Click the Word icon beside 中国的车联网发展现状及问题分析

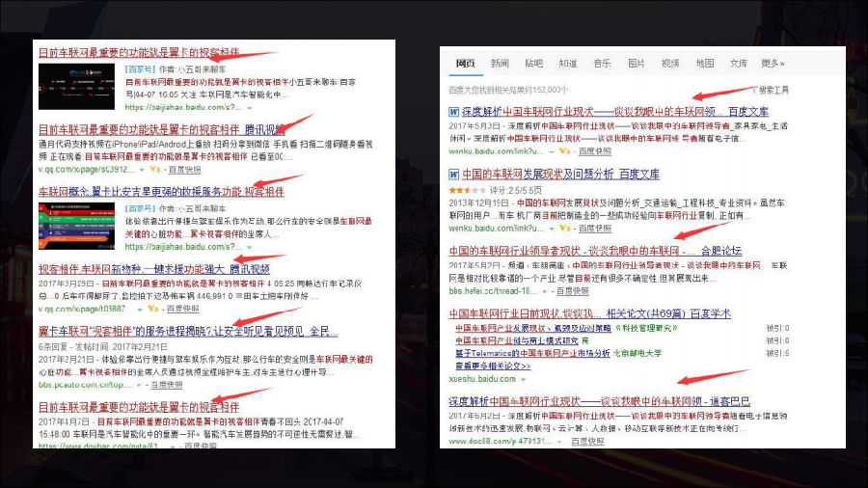(x=453, y=176)
